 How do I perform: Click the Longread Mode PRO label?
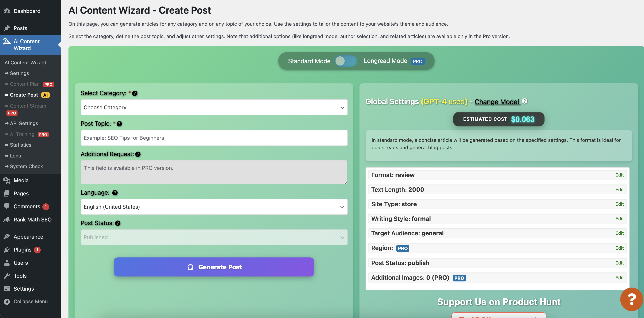click(x=394, y=61)
